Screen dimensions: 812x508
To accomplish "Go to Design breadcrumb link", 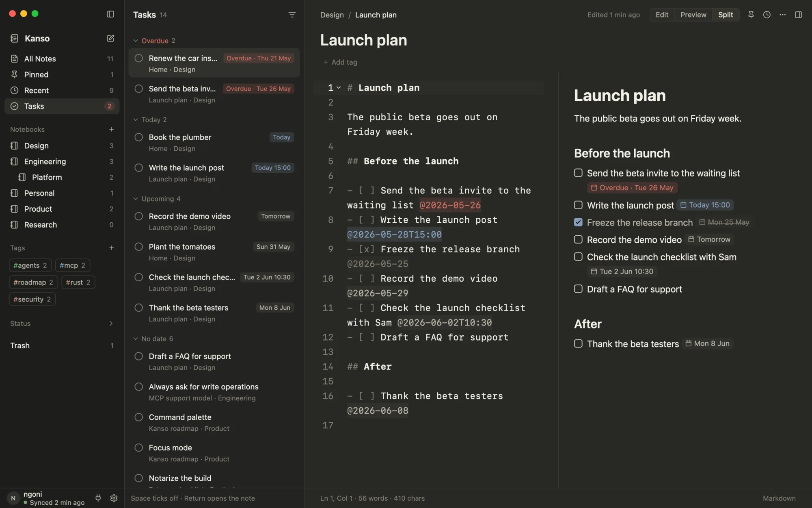I will [x=332, y=15].
